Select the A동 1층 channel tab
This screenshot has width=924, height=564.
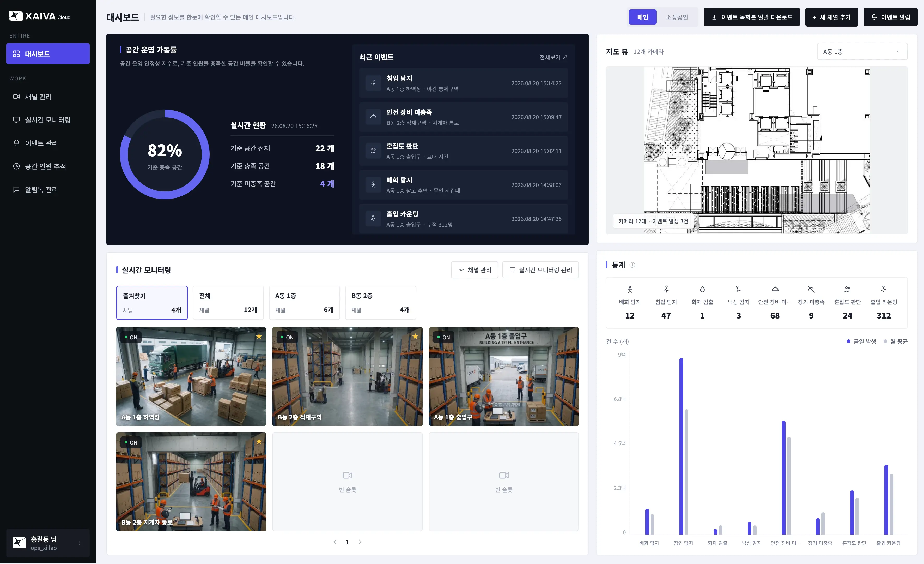(x=305, y=303)
